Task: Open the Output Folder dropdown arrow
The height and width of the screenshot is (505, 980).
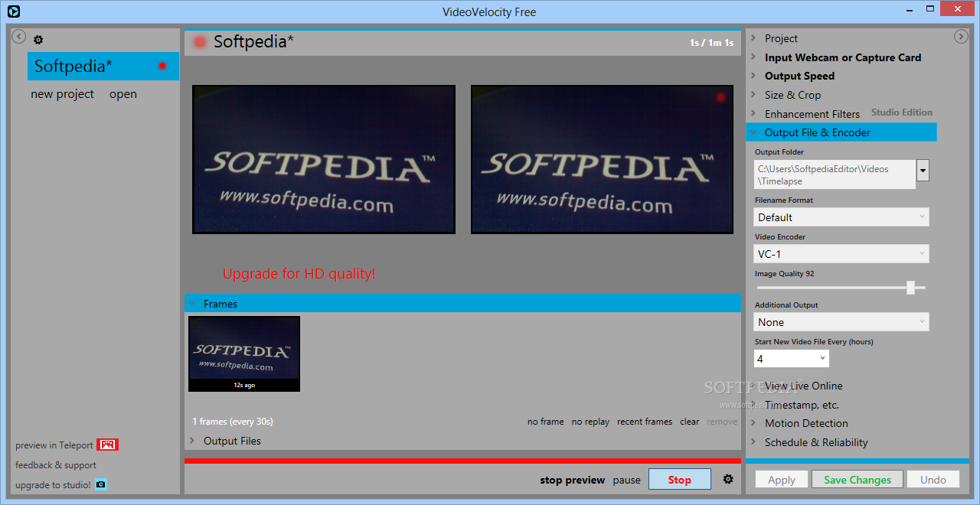Action: [923, 171]
